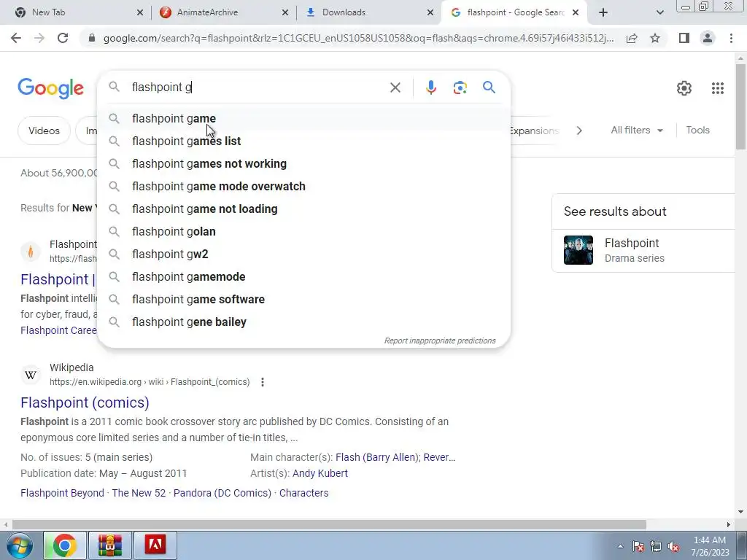The width and height of the screenshot is (747, 560).
Task: Open WinRAR from the taskbar
Action: [110, 545]
